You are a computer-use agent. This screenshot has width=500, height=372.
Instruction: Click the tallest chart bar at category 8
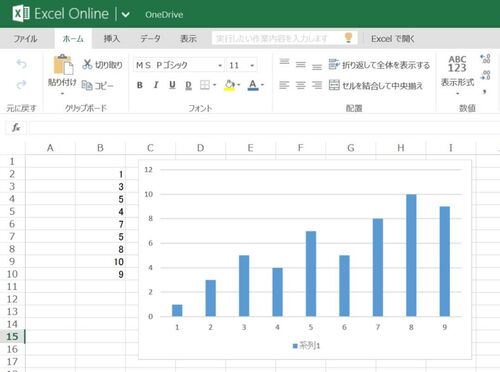[411, 255]
